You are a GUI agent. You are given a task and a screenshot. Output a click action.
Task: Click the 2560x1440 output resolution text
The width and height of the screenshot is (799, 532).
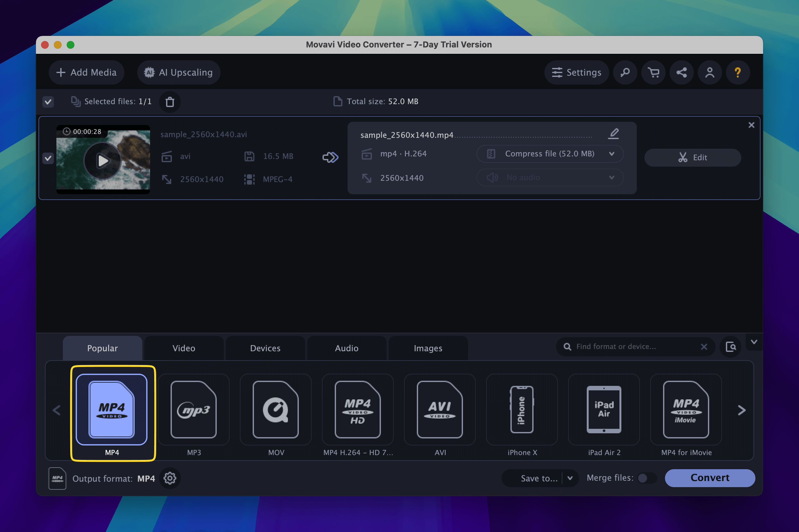pyautogui.click(x=402, y=178)
